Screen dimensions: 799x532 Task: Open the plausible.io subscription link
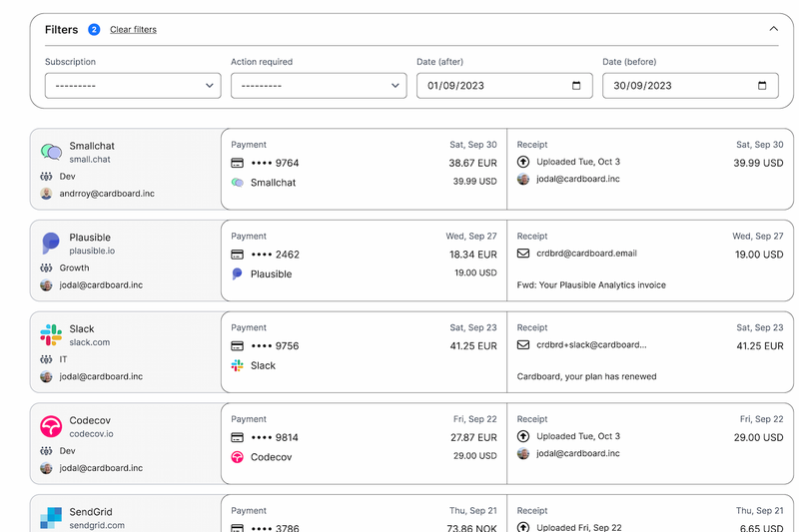pos(92,252)
